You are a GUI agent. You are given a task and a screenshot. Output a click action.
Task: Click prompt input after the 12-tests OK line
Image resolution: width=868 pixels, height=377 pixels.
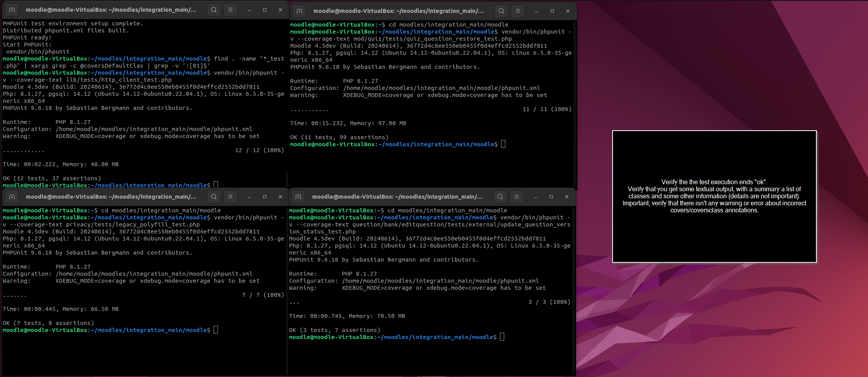[x=216, y=185]
